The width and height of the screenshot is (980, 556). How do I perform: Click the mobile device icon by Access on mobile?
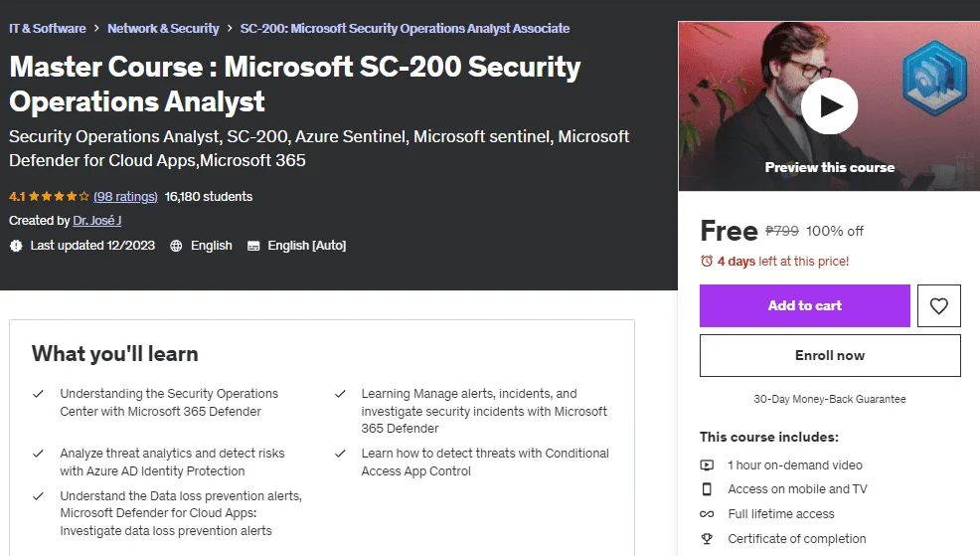click(x=707, y=489)
